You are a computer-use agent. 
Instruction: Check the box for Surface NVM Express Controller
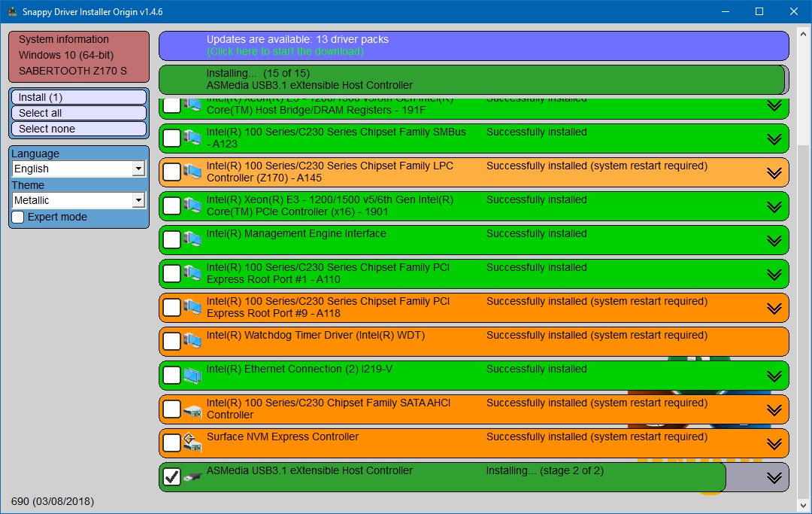(x=171, y=443)
